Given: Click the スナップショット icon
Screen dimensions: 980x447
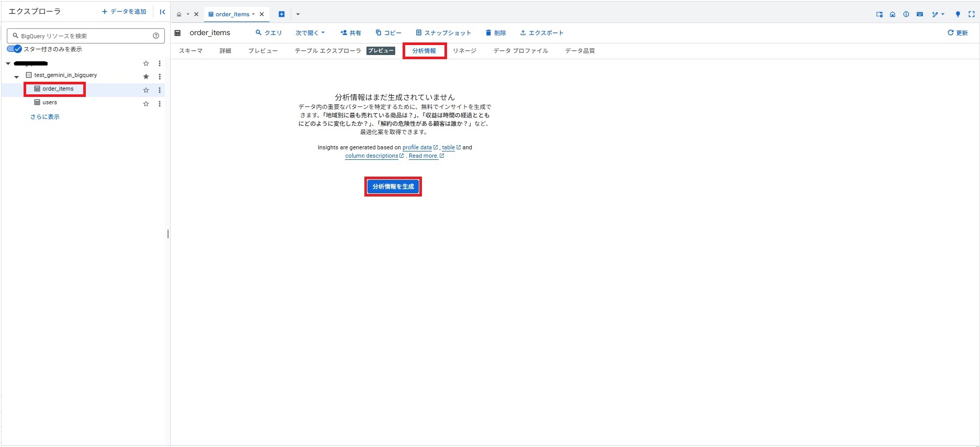Looking at the screenshot, I should [x=419, y=33].
